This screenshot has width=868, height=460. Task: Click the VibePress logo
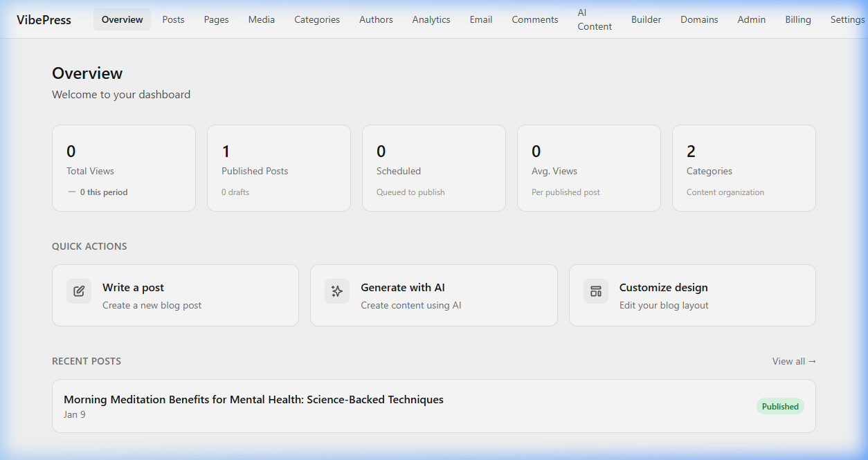coord(43,19)
